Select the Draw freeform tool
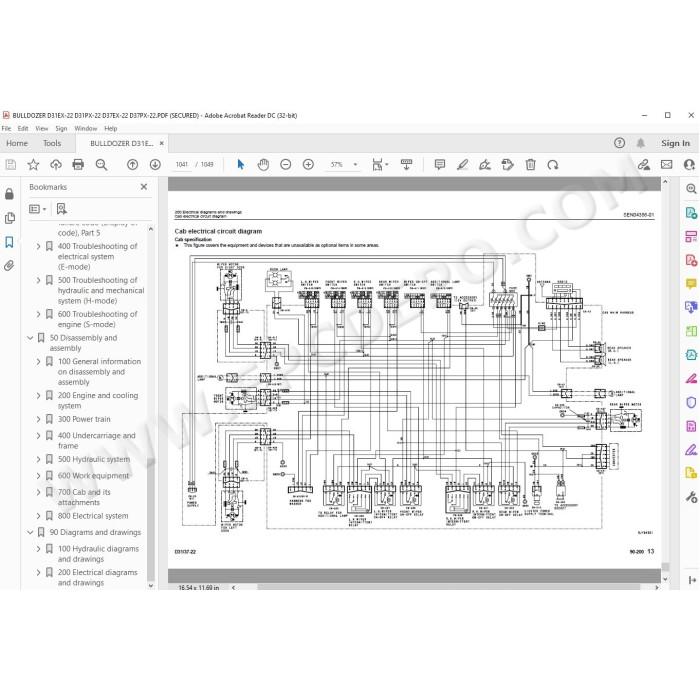Image resolution: width=700 pixels, height=700 pixels. pyautogui.click(x=485, y=165)
